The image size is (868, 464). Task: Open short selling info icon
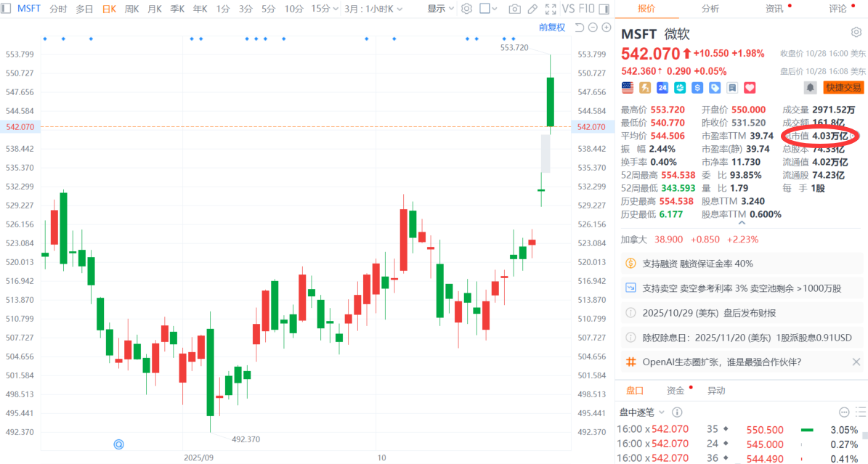click(x=630, y=288)
